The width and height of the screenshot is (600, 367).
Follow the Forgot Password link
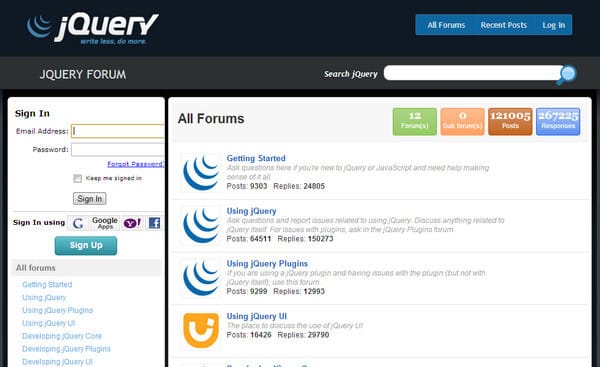click(136, 164)
